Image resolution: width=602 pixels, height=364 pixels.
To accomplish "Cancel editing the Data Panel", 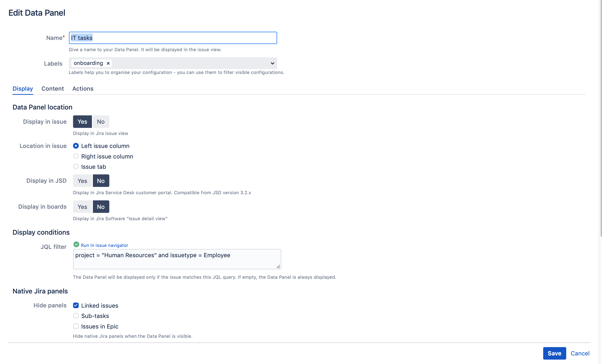I will coord(580,353).
